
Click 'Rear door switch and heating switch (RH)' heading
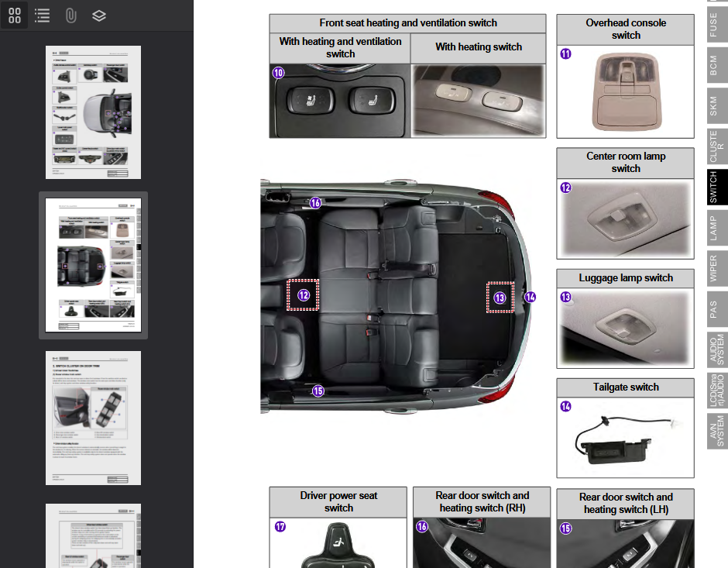click(482, 501)
